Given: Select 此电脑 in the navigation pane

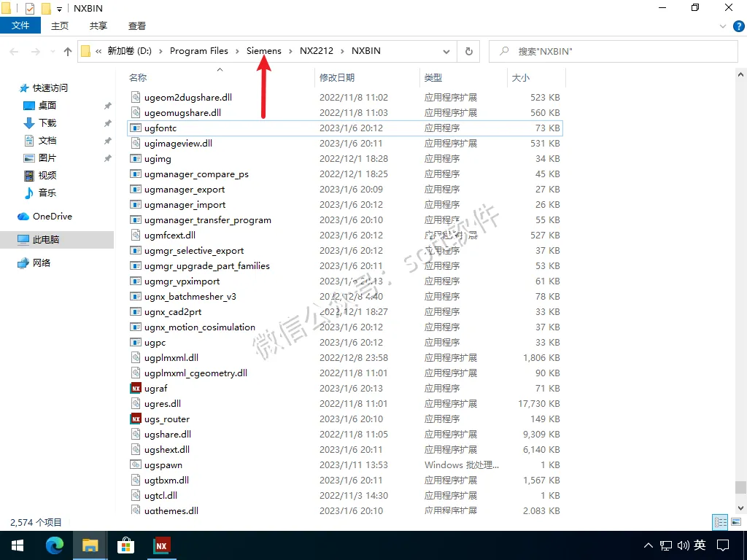Looking at the screenshot, I should 46,239.
